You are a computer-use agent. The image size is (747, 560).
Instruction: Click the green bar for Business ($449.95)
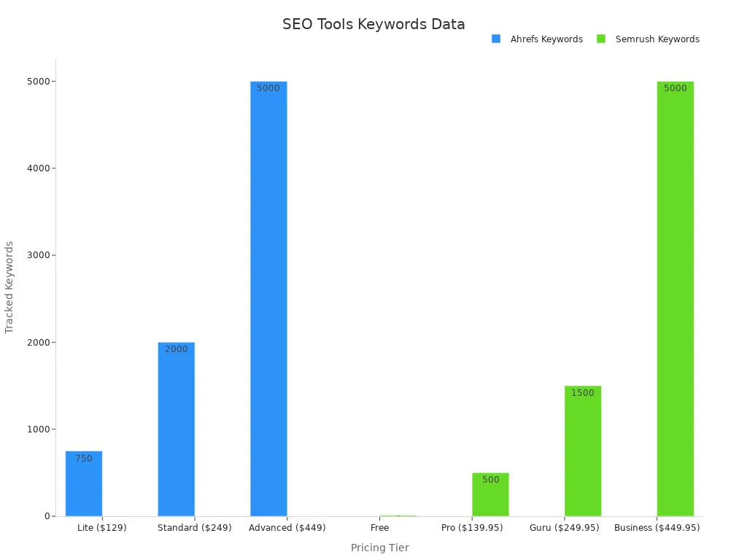pos(676,298)
